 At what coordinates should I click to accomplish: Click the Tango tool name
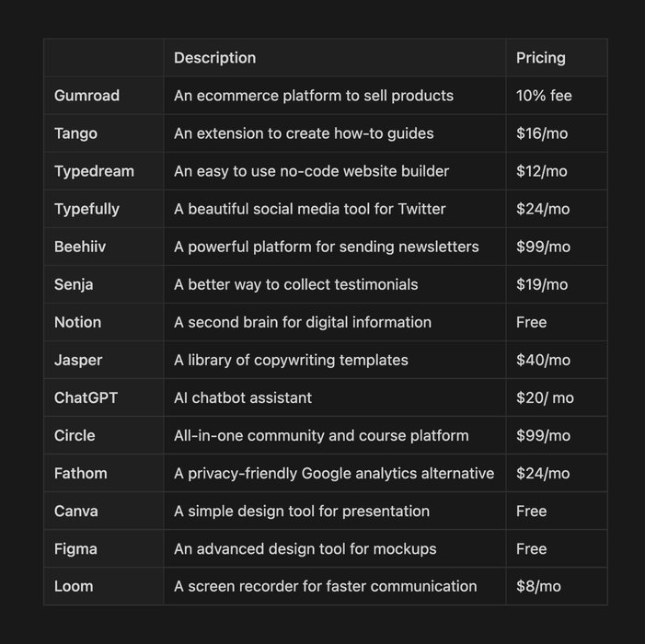pyautogui.click(x=75, y=133)
